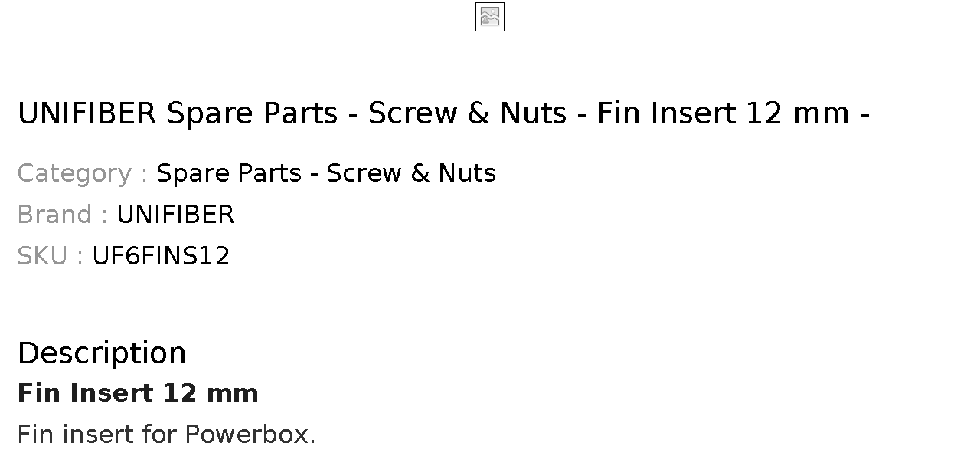Click the word Powerbox in the description
The height and width of the screenshot is (466, 980).
click(250, 435)
